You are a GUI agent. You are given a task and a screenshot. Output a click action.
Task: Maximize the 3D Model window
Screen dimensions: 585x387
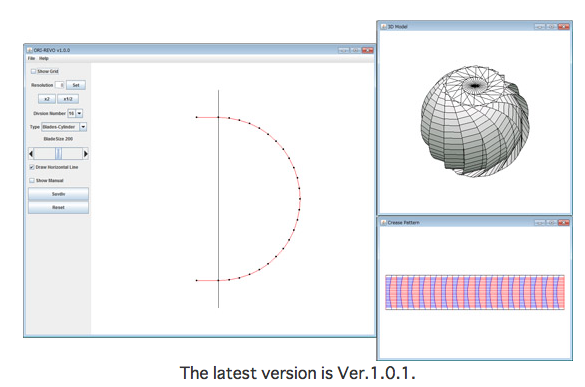(551, 26)
